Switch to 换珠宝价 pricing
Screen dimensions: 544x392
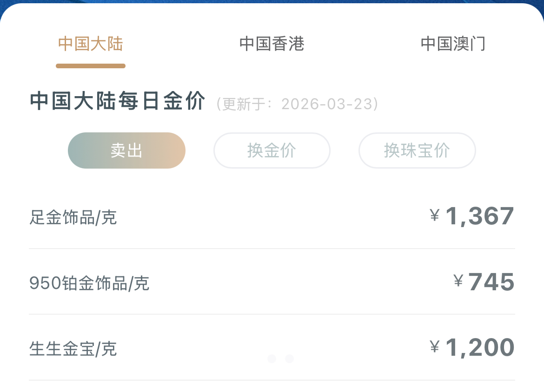point(417,150)
